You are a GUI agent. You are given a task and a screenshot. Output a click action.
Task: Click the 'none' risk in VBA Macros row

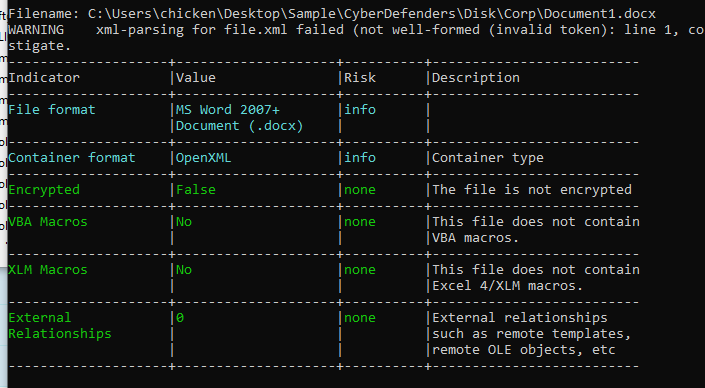[360, 222]
